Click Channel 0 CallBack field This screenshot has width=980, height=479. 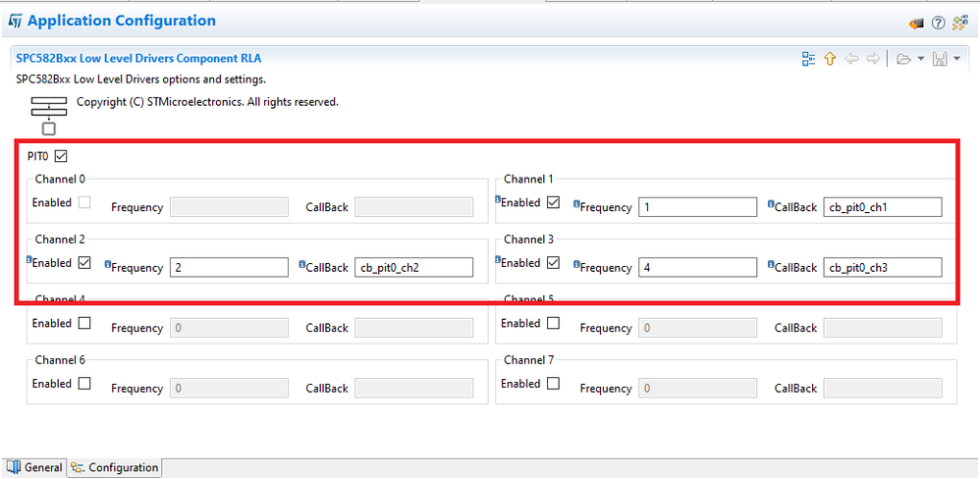pos(413,207)
